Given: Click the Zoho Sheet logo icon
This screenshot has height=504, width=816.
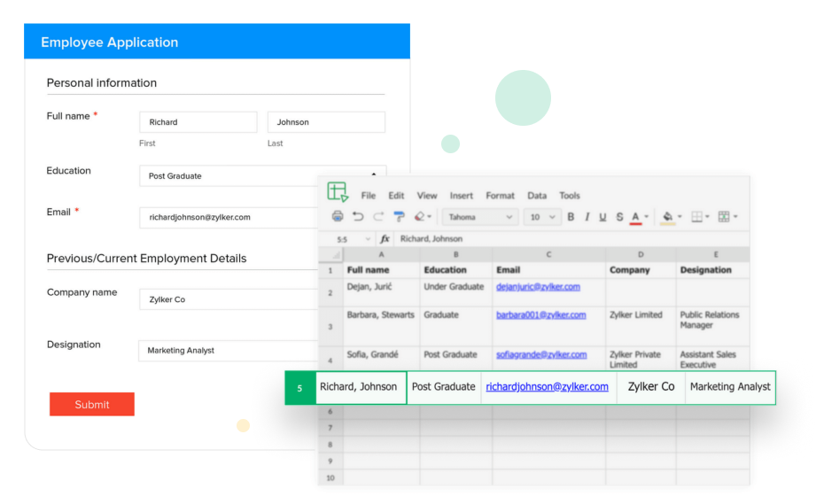Looking at the screenshot, I should (x=338, y=192).
